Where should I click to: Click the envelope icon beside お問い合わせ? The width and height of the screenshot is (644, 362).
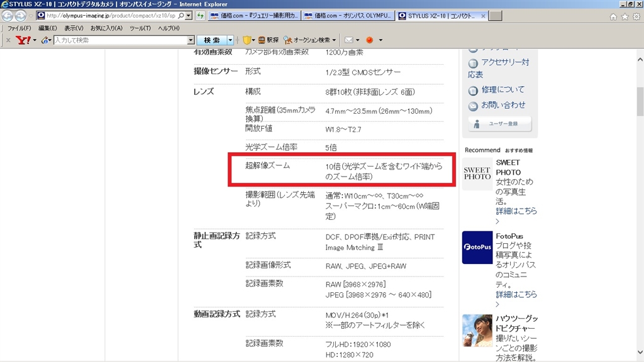473,106
